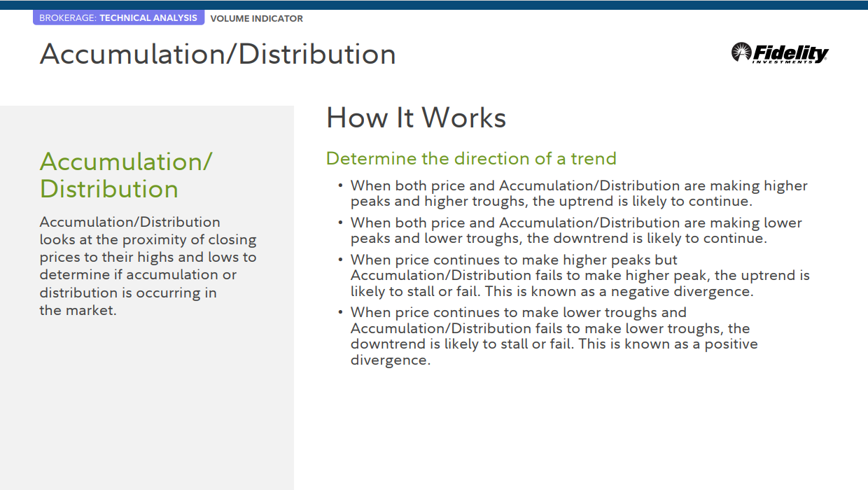Click the "How It Works" heading
The width and height of the screenshot is (868, 490).
coord(416,117)
